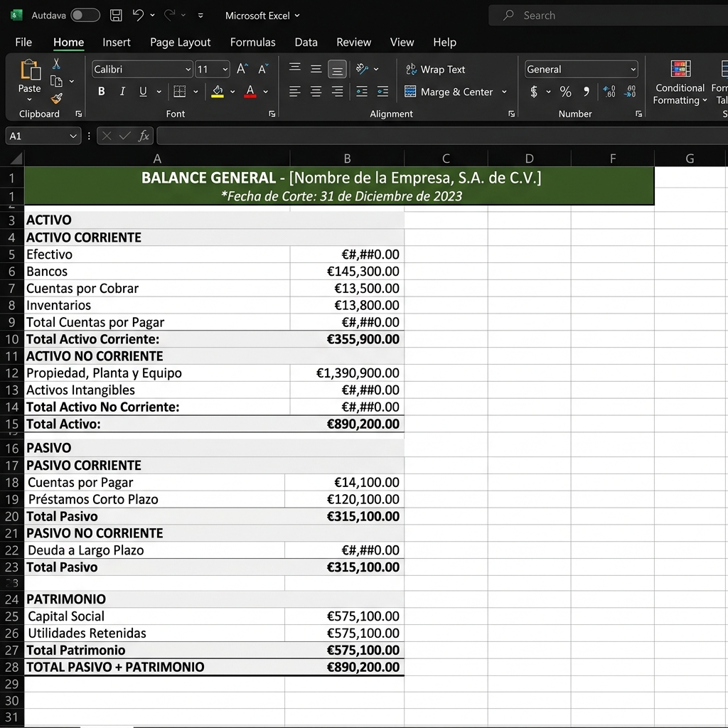Screen dimensions: 728x728
Task: Select column B header
Action: point(347,159)
